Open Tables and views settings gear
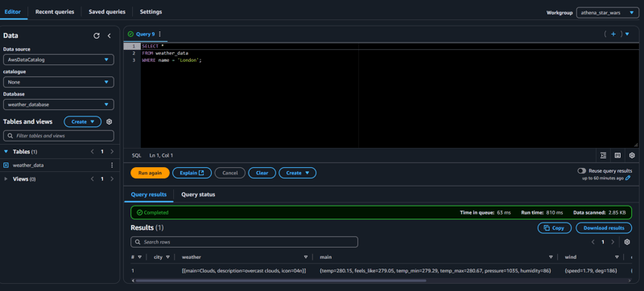 tap(109, 121)
